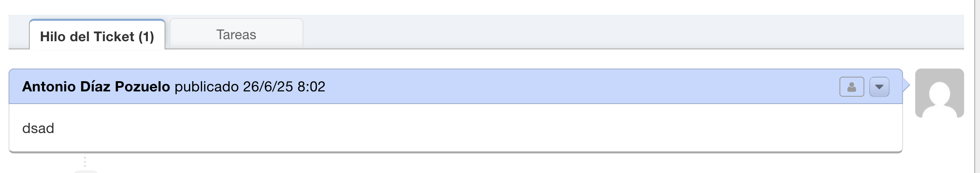
Task: Click empty blue header area of the post
Action: tap(570, 86)
